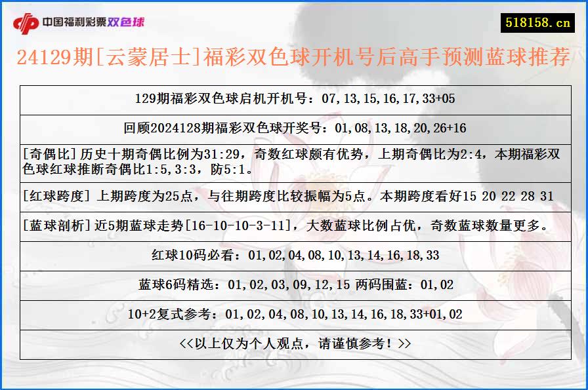Click the 10+2复式参考 compound reference row
This screenshot has width=588, height=390.
[x=294, y=313]
